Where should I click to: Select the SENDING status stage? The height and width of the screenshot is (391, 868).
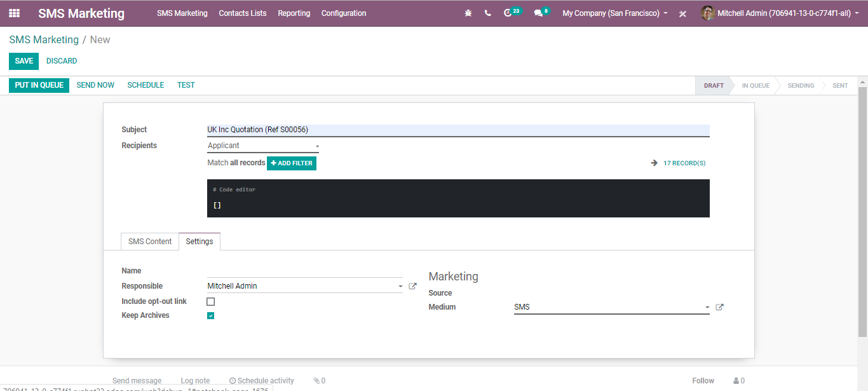pyautogui.click(x=801, y=85)
